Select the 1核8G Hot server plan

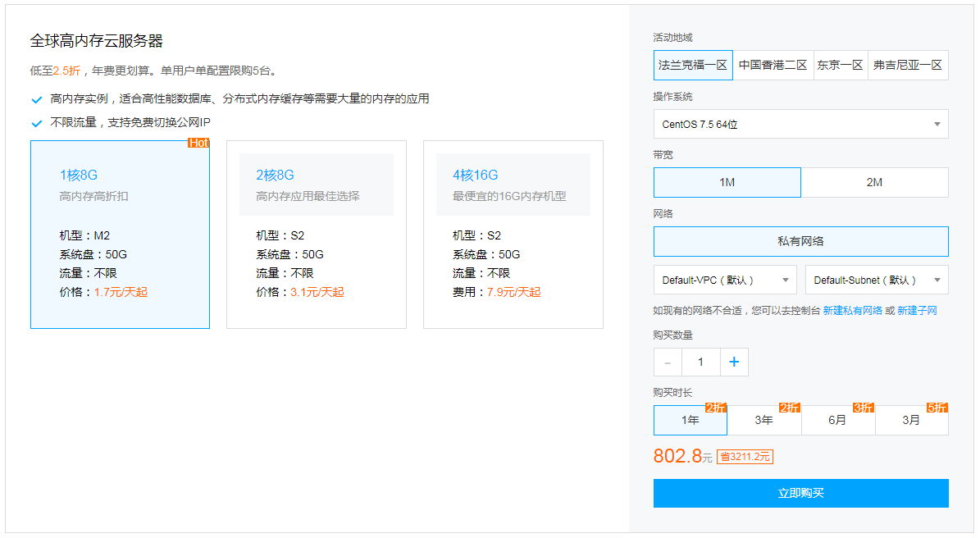tap(120, 235)
